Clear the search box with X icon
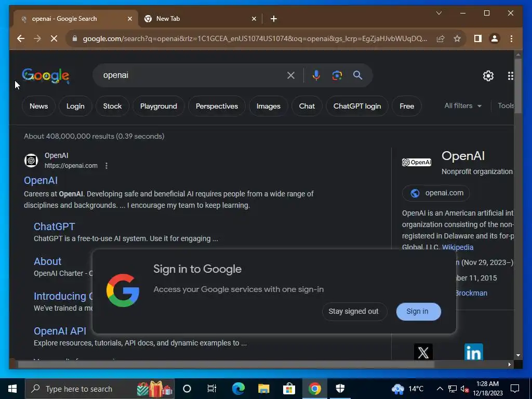The width and height of the screenshot is (532, 399). [291, 75]
